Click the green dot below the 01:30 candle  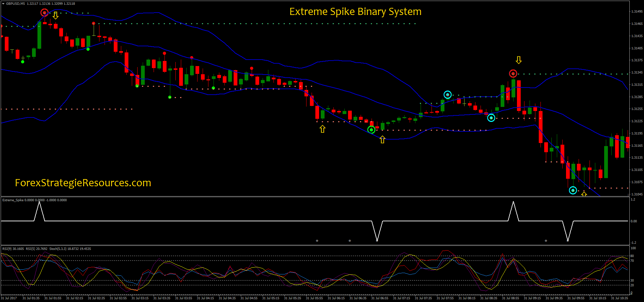(23, 62)
